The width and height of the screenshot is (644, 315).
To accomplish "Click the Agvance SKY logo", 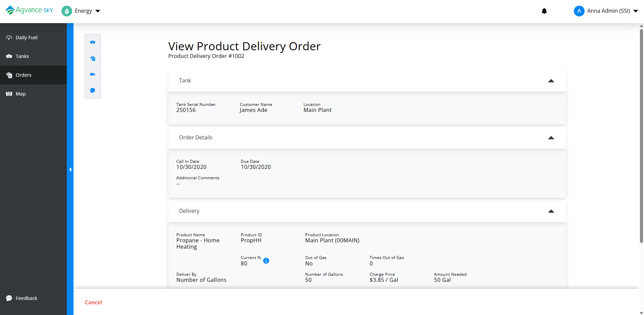I will (30, 10).
